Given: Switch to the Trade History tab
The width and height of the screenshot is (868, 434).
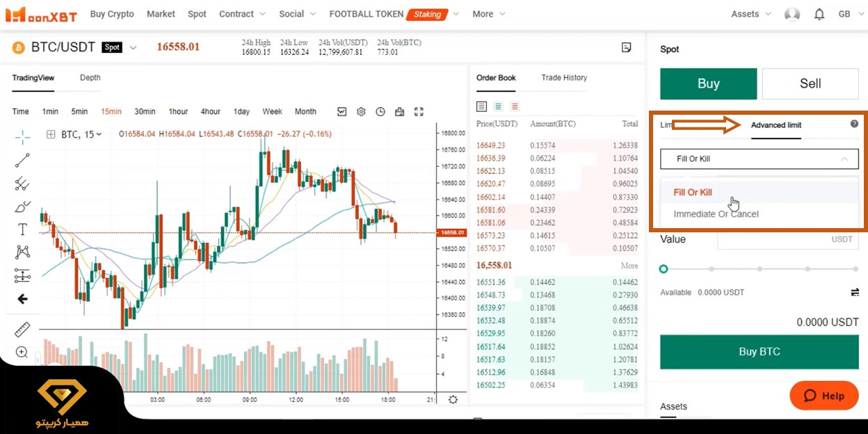Looking at the screenshot, I should 564,78.
